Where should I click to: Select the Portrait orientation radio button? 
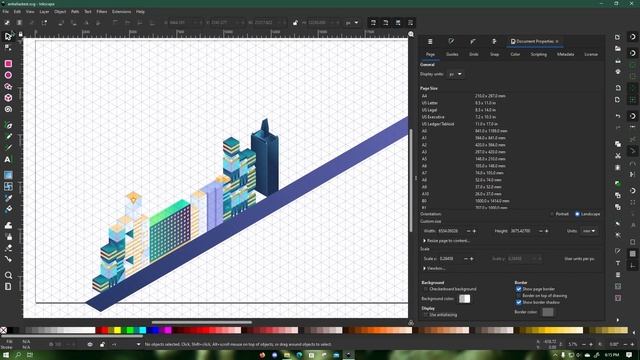point(552,214)
